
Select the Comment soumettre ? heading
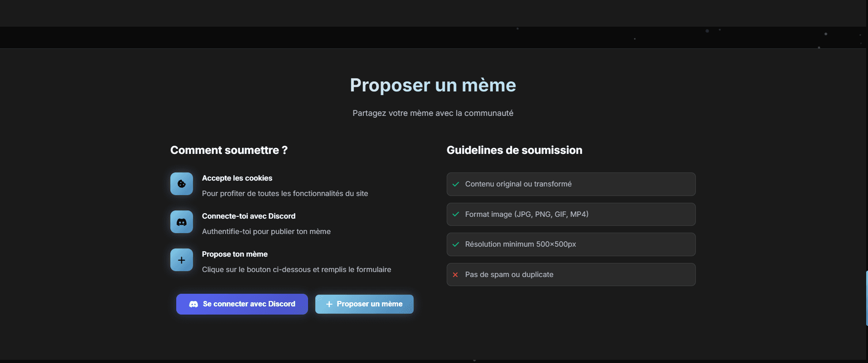click(x=229, y=150)
